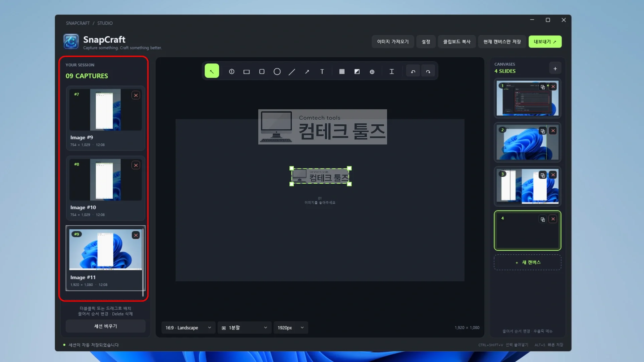Screen dimensions: 644x362
Task: Redo the last undone action
Action: 428,71
